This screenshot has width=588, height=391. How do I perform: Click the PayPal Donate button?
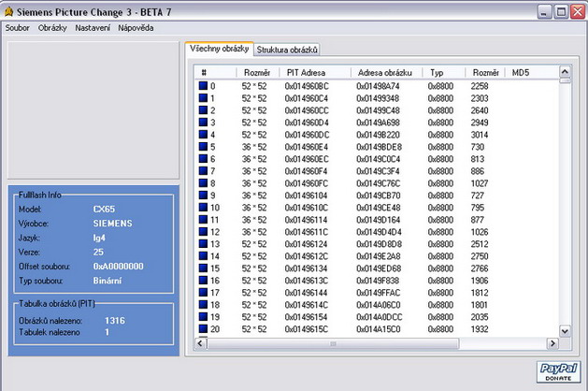(x=558, y=372)
